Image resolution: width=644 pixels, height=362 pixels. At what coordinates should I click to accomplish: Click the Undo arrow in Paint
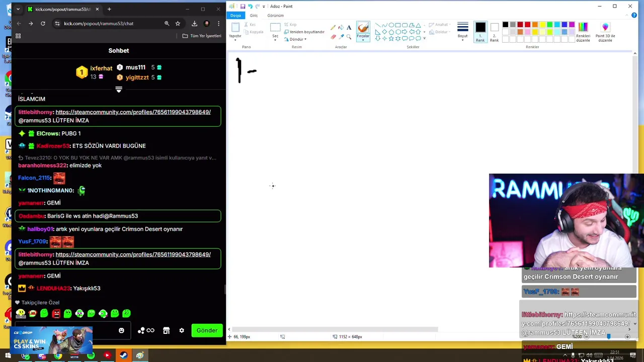[250, 6]
